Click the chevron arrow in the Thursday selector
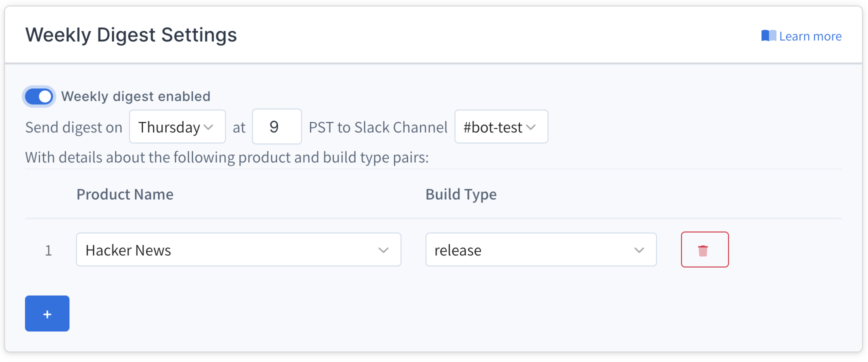The width and height of the screenshot is (868, 362). 208,127
